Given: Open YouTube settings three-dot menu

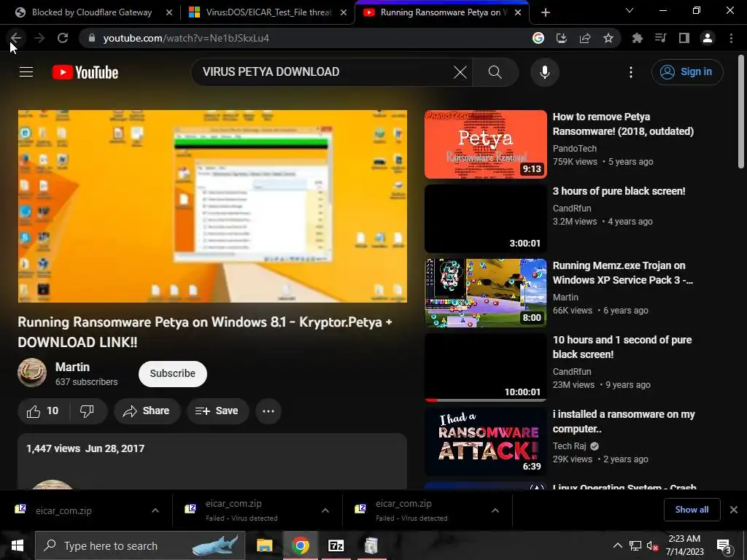Looking at the screenshot, I should coord(631,72).
